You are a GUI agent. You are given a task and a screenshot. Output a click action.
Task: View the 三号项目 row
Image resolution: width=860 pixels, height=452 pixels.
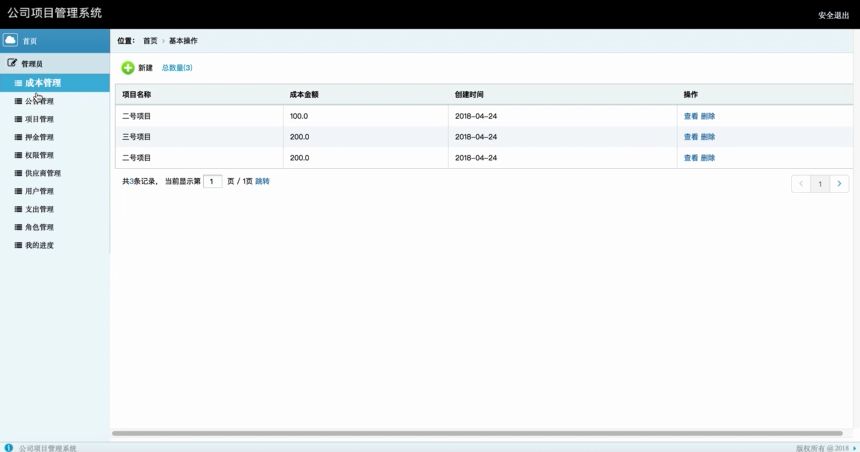click(x=691, y=137)
